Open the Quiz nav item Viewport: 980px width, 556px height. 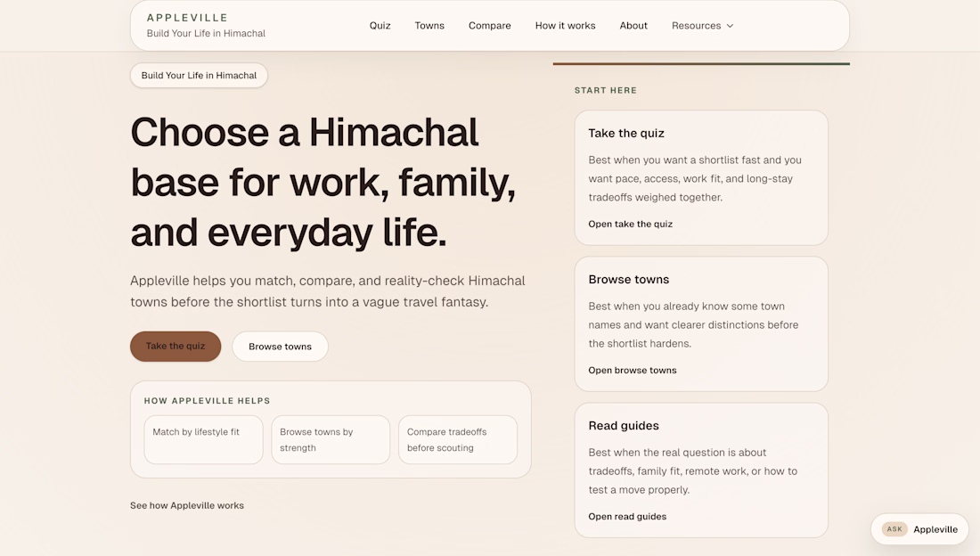pos(380,26)
